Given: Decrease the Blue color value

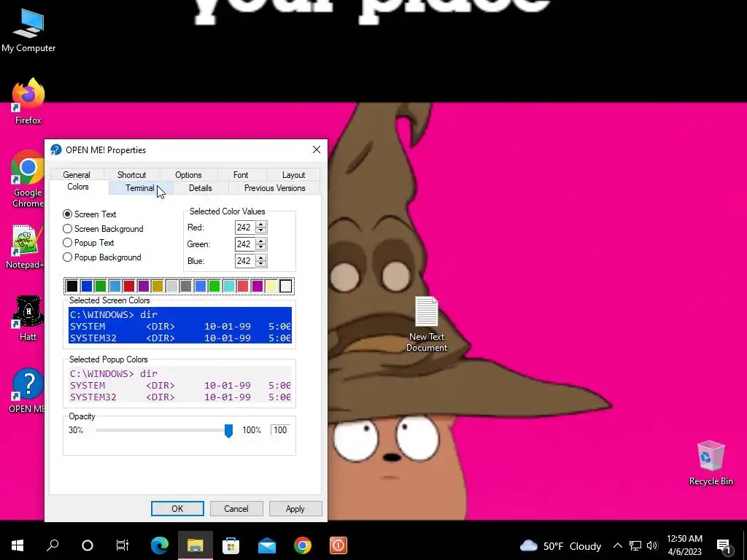Looking at the screenshot, I should [260, 264].
